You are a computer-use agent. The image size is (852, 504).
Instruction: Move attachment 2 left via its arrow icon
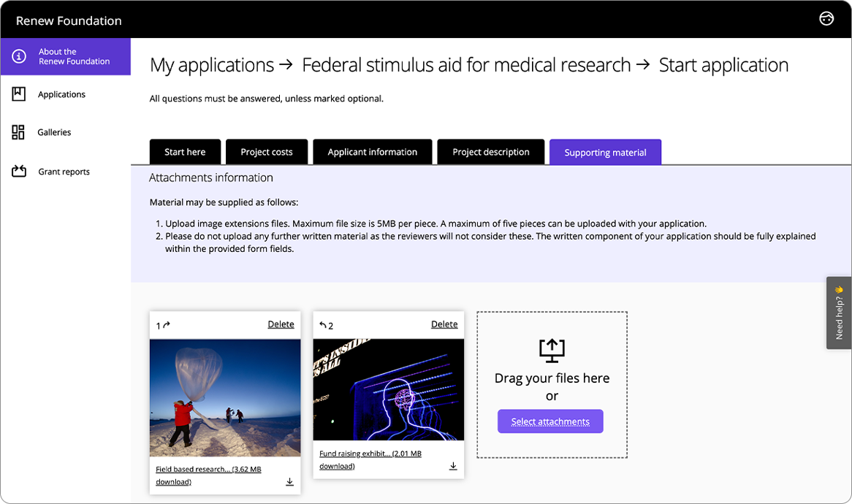322,324
